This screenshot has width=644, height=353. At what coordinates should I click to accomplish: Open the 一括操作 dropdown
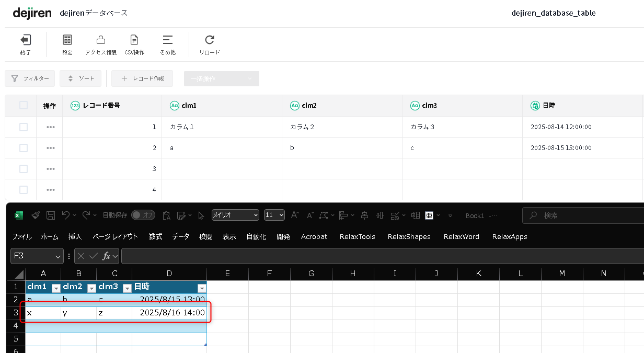coord(222,79)
